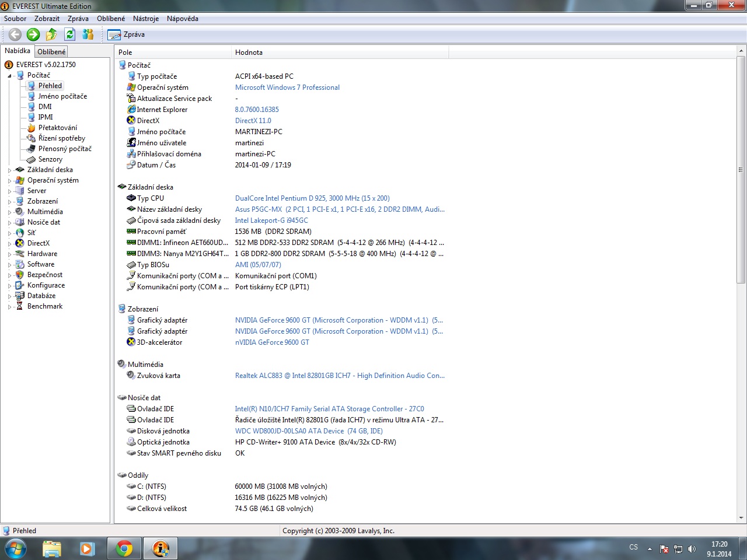Open the Realtek ALC883 audio link
Screen dimensions: 747x560
click(340, 376)
